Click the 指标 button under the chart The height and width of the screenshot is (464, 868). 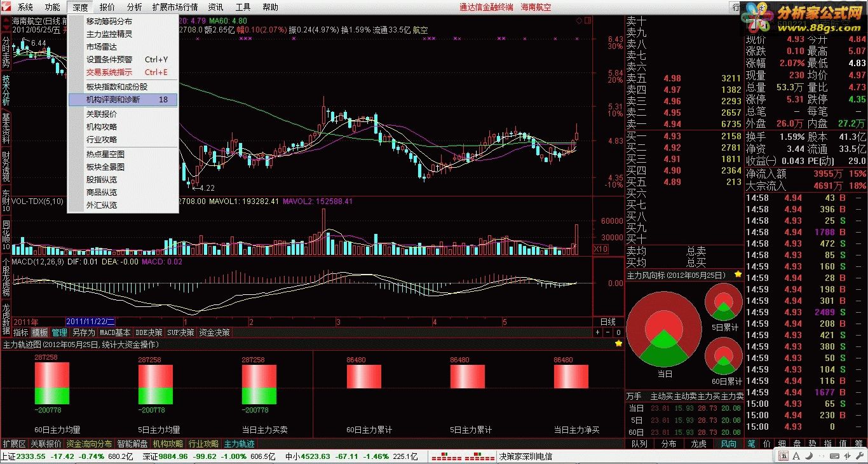21,332
